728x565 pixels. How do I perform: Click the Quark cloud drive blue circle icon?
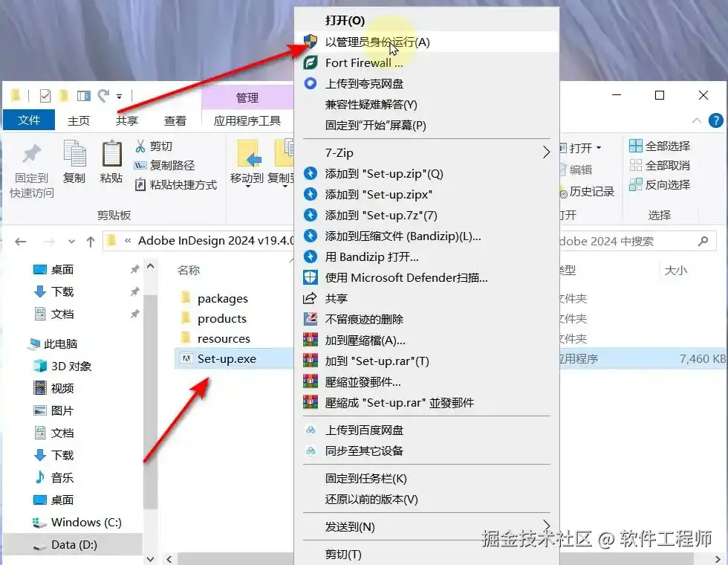click(311, 83)
